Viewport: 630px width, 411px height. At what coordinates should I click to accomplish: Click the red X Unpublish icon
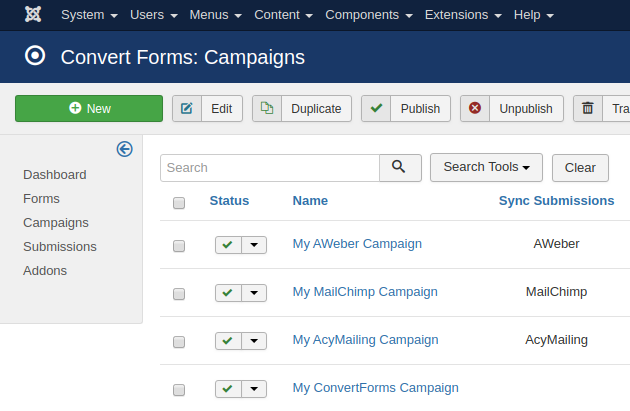[x=475, y=108]
